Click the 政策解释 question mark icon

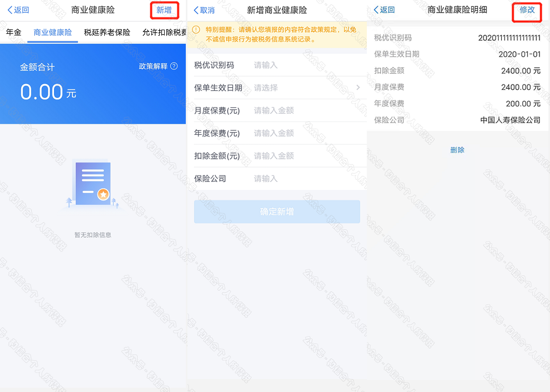174,66
